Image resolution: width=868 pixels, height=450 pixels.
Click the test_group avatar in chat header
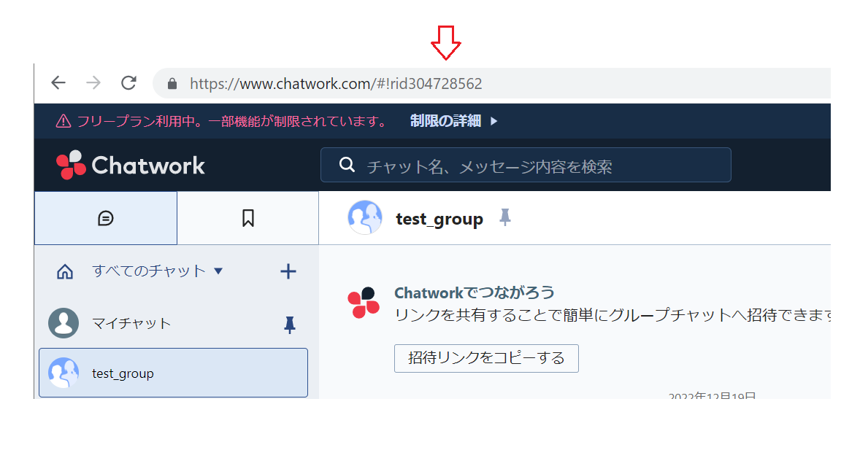coord(365,218)
